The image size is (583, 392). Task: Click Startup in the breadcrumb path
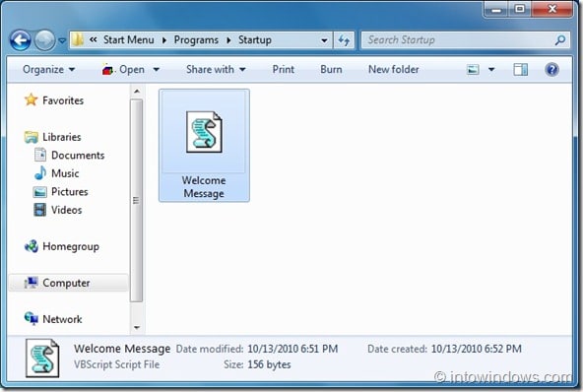(255, 39)
